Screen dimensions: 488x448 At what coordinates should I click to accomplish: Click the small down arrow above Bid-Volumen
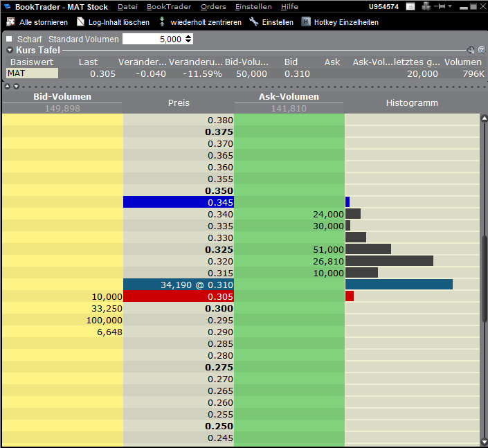(x=16, y=87)
